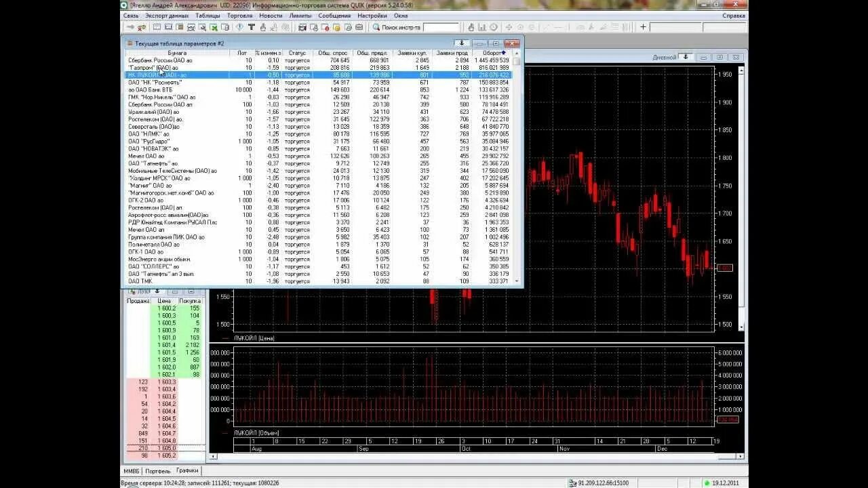Sort by the Заявки прод column header
This screenshot has width=868, height=488.
(x=452, y=53)
